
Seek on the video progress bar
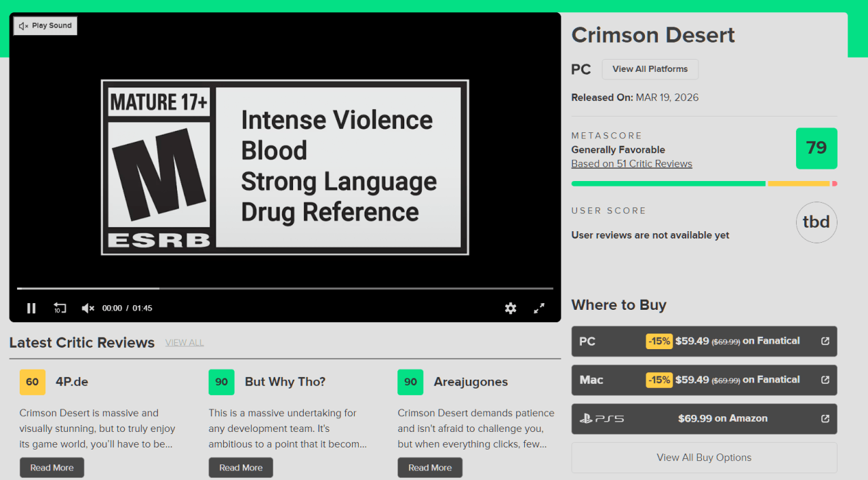click(285, 289)
